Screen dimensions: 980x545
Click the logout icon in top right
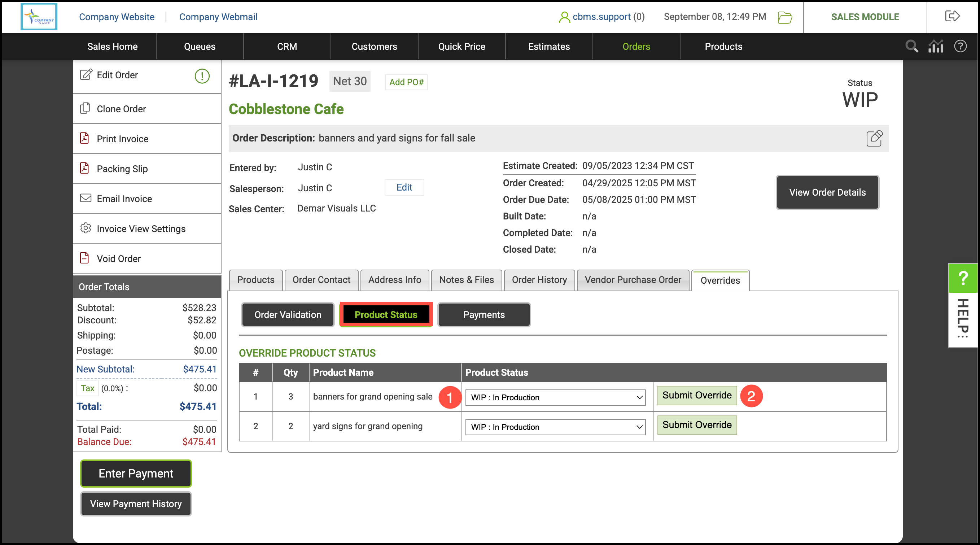pos(952,16)
